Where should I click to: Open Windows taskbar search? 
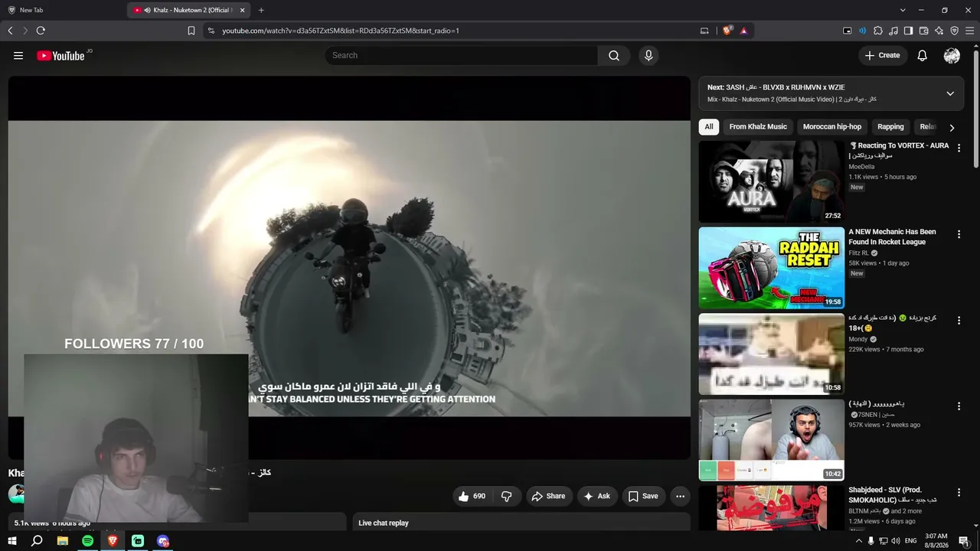tap(37, 541)
